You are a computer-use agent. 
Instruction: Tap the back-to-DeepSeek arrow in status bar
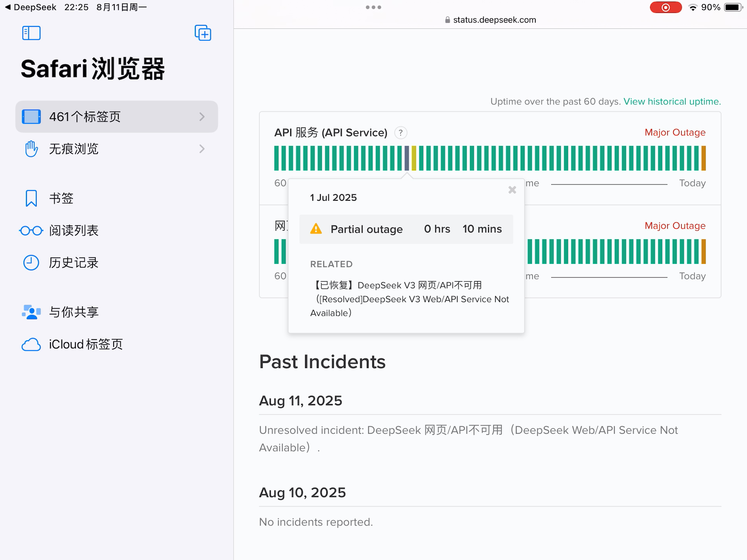pos(7,7)
